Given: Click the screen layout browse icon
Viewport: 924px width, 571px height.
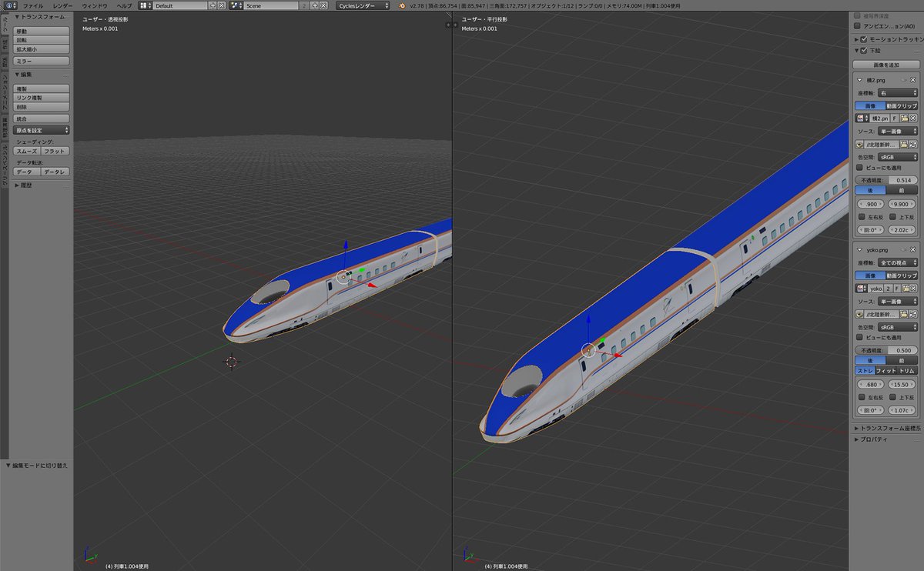Looking at the screenshot, I should [145, 5].
